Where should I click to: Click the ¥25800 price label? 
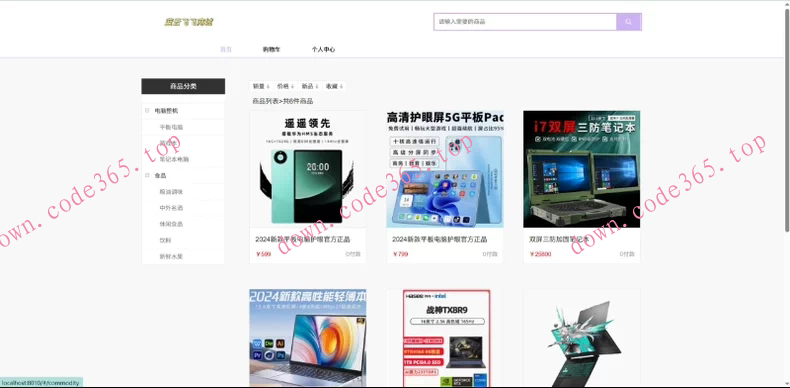(541, 254)
